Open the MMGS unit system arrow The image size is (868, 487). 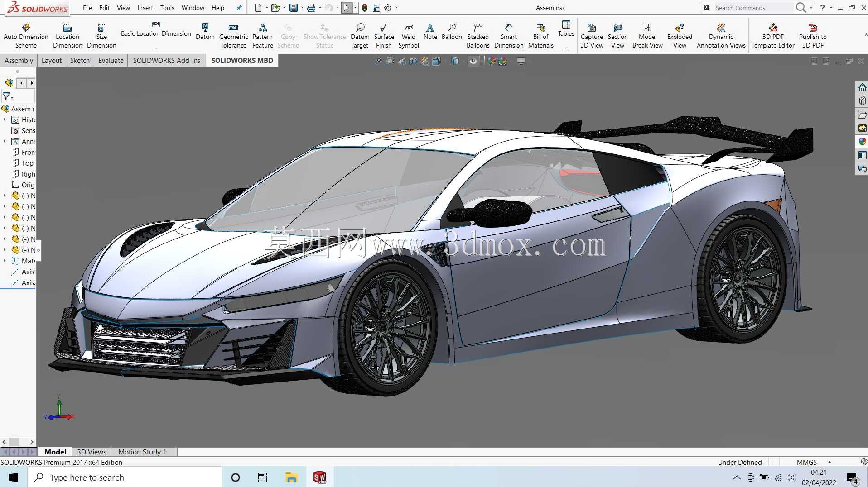pos(829,462)
